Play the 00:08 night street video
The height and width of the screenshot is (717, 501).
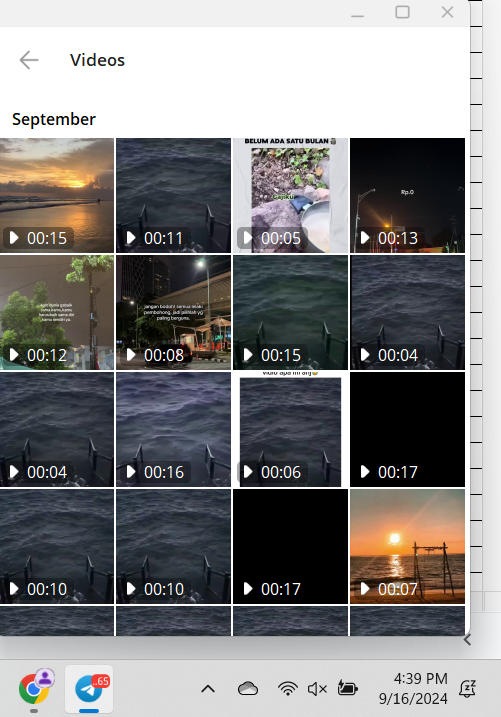point(173,312)
